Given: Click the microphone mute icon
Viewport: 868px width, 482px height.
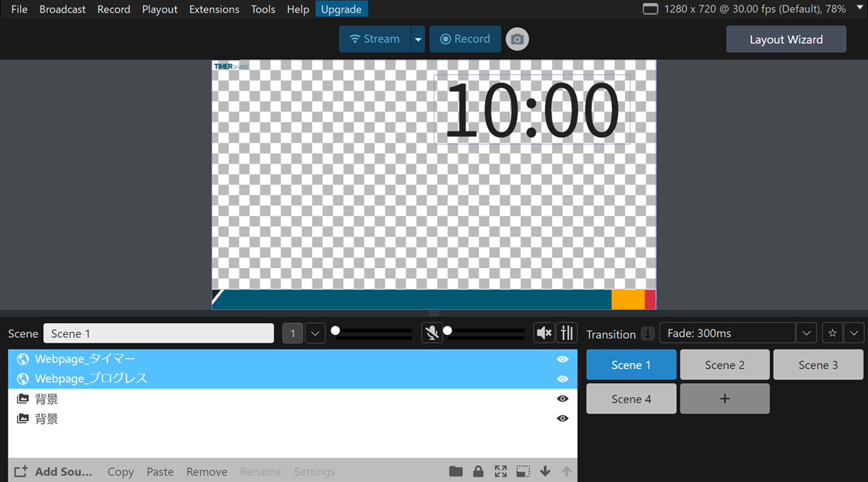Looking at the screenshot, I should (x=432, y=333).
